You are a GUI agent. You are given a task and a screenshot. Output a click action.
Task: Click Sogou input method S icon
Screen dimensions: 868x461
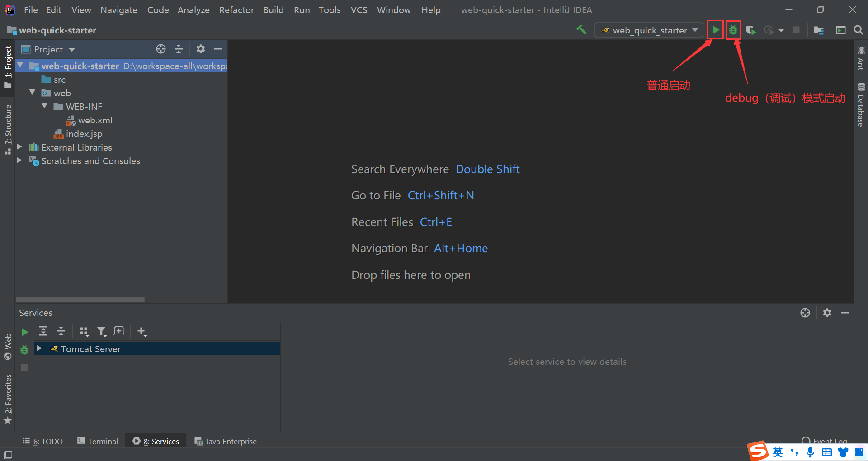pyautogui.click(x=758, y=451)
